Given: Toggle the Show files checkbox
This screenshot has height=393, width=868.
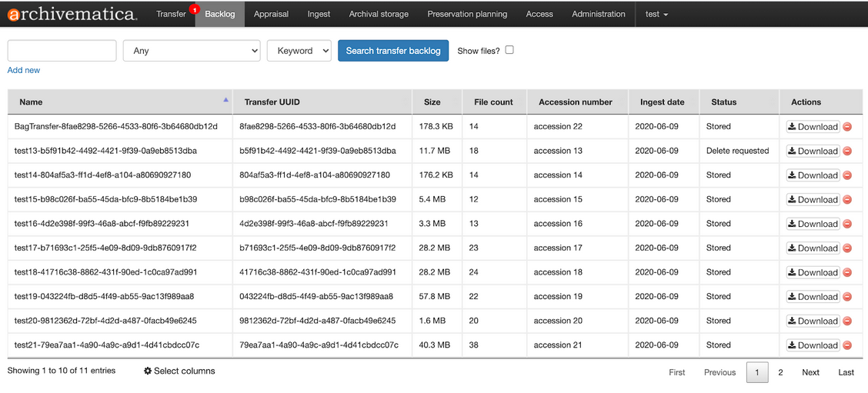Looking at the screenshot, I should (x=509, y=50).
